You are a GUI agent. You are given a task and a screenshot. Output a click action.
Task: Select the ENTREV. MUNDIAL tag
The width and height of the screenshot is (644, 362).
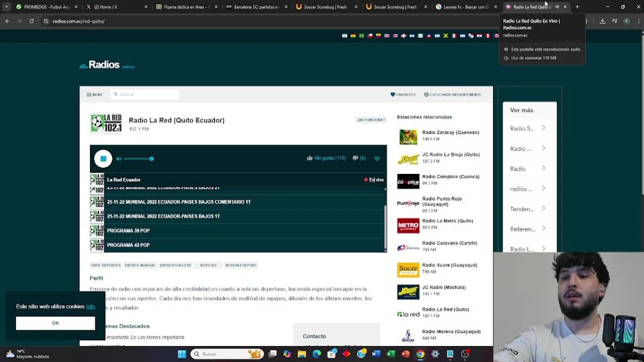140,265
